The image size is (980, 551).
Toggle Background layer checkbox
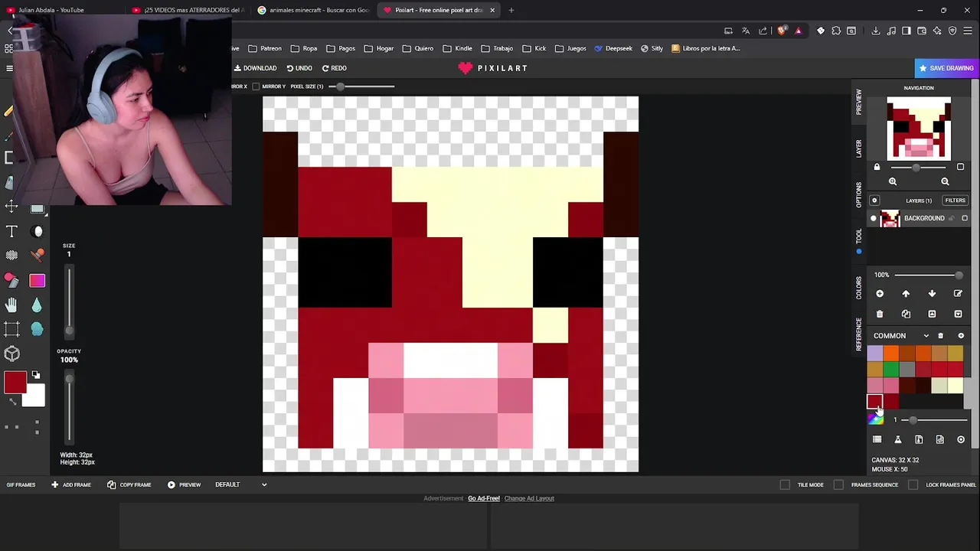tap(965, 219)
